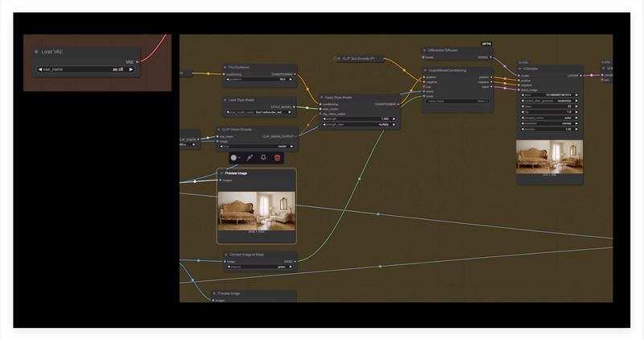Image resolution: width=644 pixels, height=340 pixels.
Task: Collapse the FluxGuidance node via its title dot
Action: pyautogui.click(x=225, y=67)
